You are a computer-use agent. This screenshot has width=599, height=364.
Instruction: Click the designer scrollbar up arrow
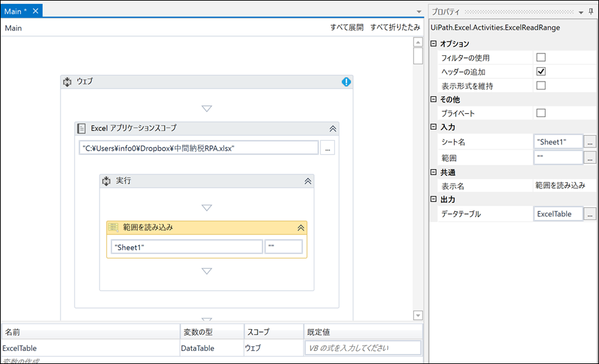418,42
